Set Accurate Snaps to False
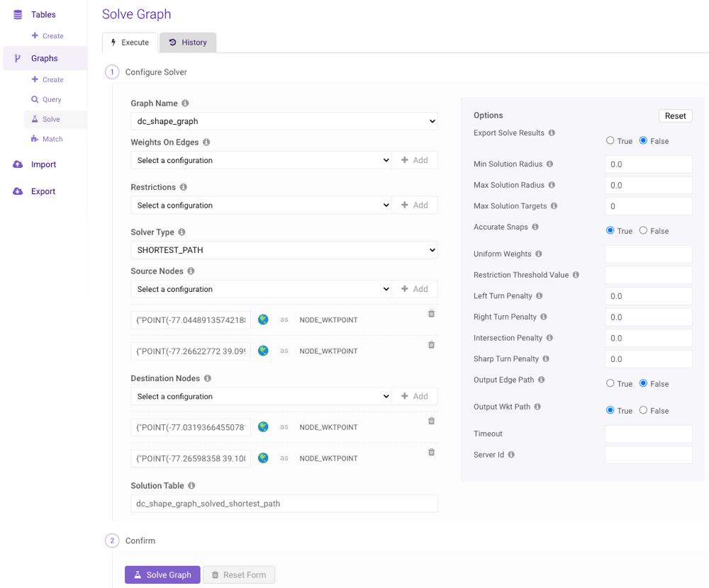Screen dimensions: 709x588 point(643,231)
